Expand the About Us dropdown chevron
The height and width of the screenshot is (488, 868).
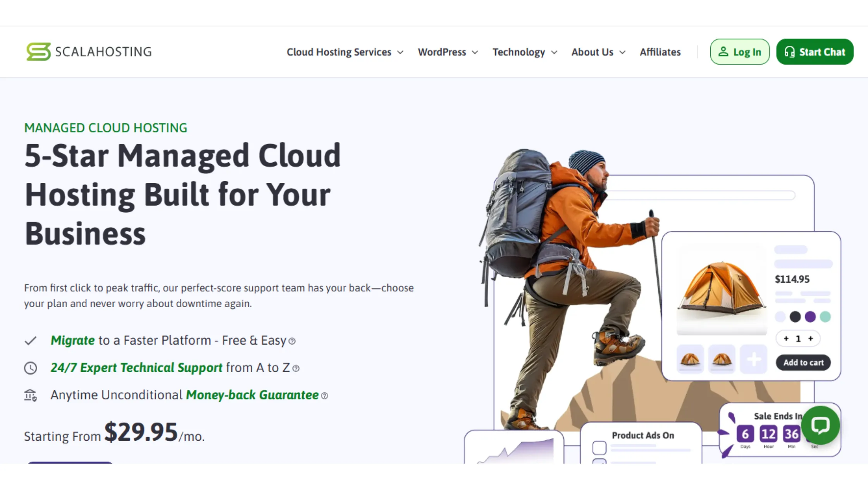tap(622, 52)
